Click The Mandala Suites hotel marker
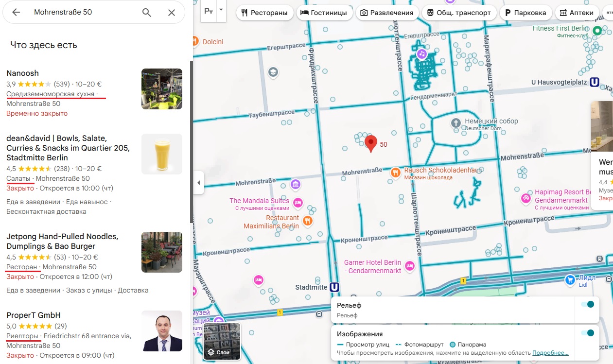The height and width of the screenshot is (364, 613). coord(298,203)
